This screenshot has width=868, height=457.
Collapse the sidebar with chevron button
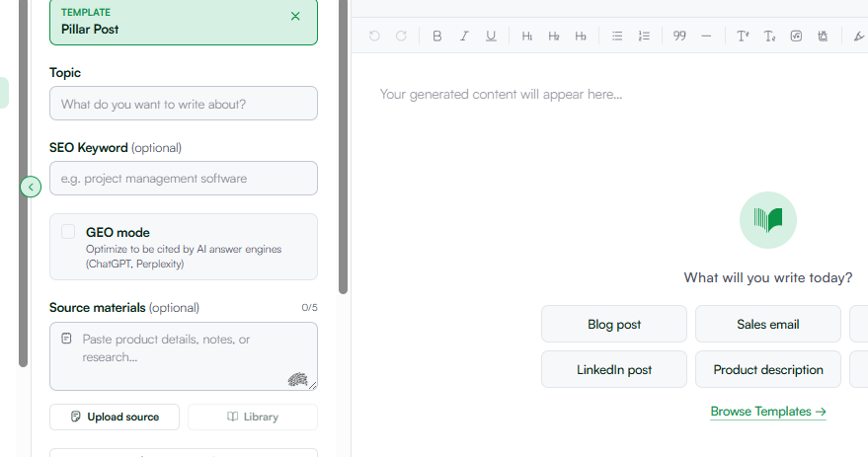[x=31, y=187]
